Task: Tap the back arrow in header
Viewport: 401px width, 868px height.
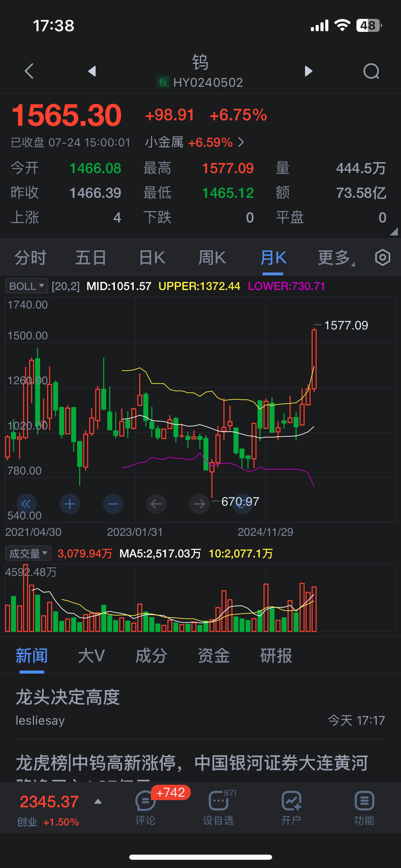Action: click(29, 71)
